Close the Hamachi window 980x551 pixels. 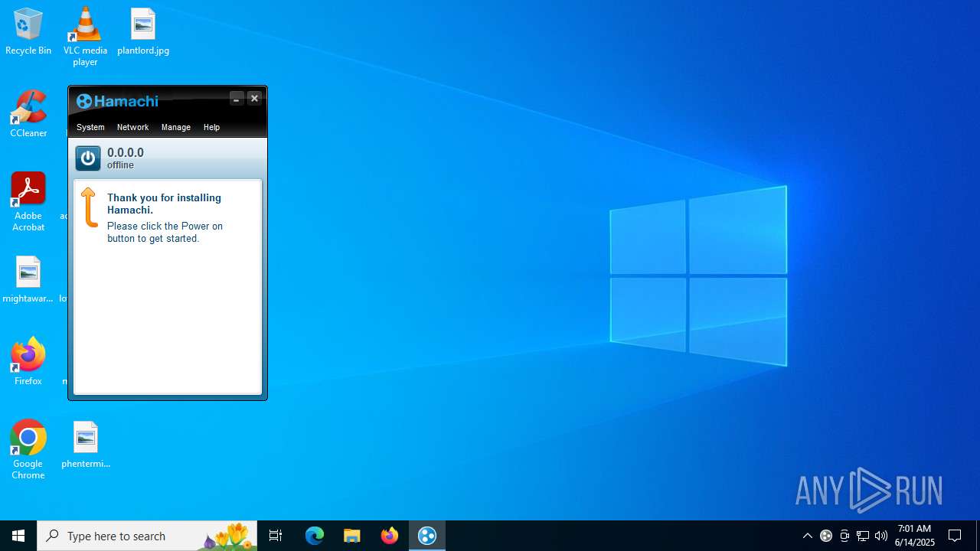coord(254,98)
